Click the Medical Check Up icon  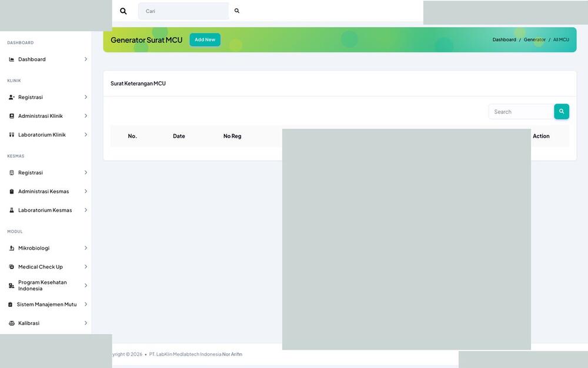coord(12,267)
